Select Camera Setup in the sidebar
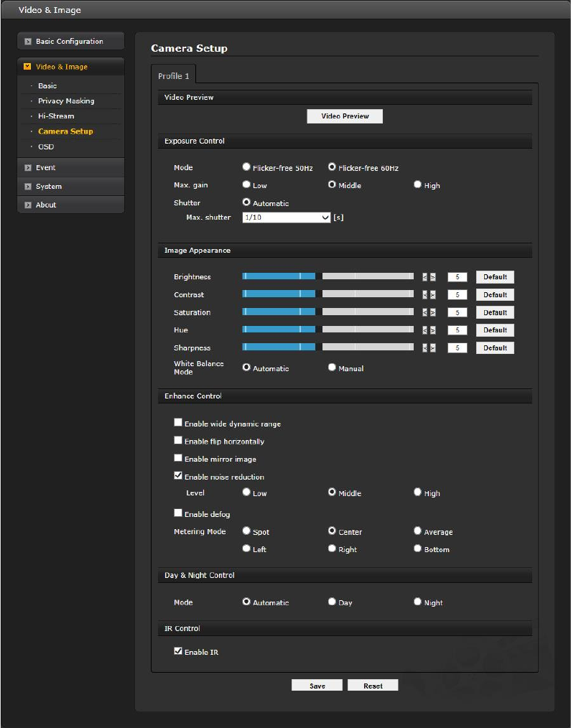The height and width of the screenshot is (728, 571). coord(65,131)
